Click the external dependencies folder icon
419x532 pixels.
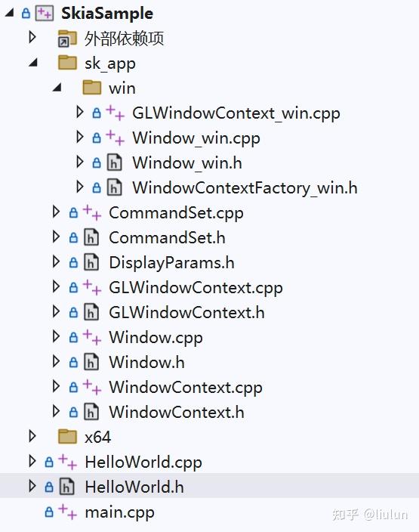pos(67,38)
